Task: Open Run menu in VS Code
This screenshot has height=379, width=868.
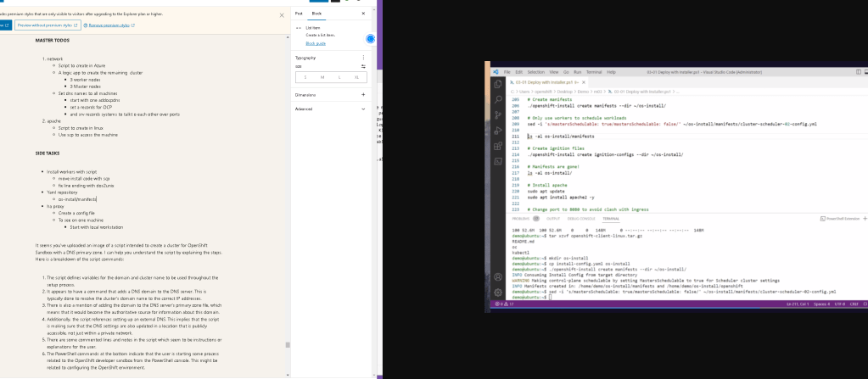Action: [577, 72]
